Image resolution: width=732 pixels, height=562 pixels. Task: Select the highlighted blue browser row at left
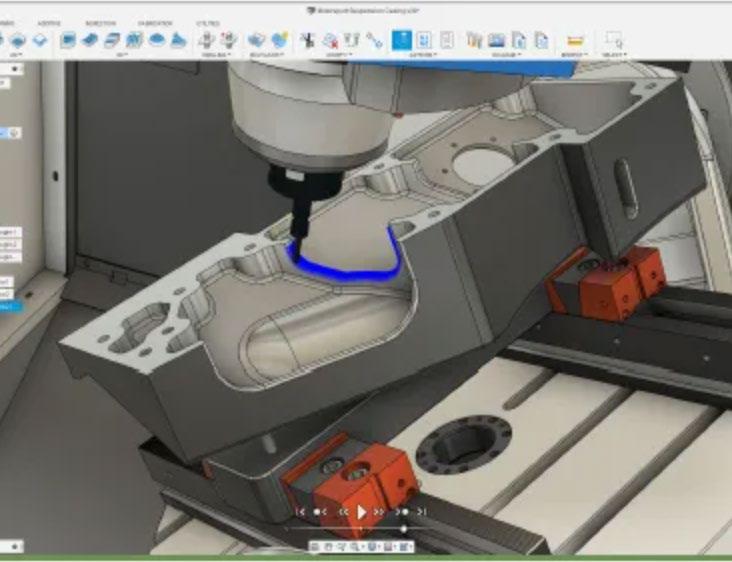(10, 307)
